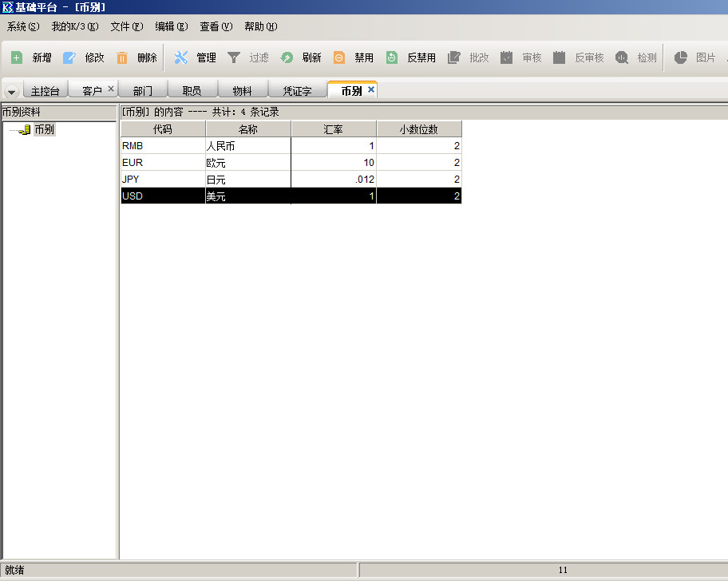Switch to the 物料 tab
The image size is (728, 581).
point(242,91)
